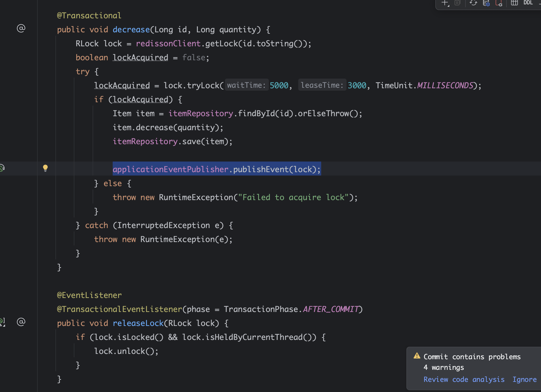Open data source properties database-gear icon
The width and height of the screenshot is (541, 392).
tap(486, 3)
